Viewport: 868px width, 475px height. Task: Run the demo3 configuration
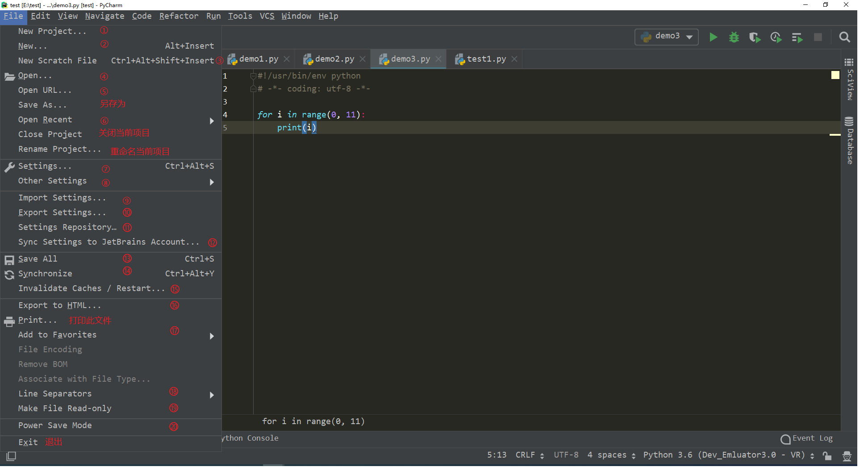point(713,37)
